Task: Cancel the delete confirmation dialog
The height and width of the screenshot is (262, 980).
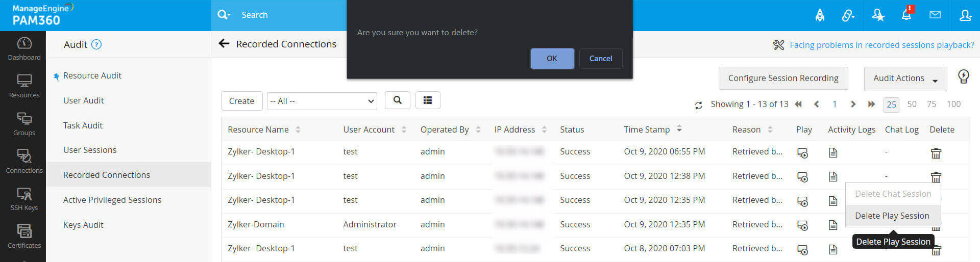Action: 600,59
